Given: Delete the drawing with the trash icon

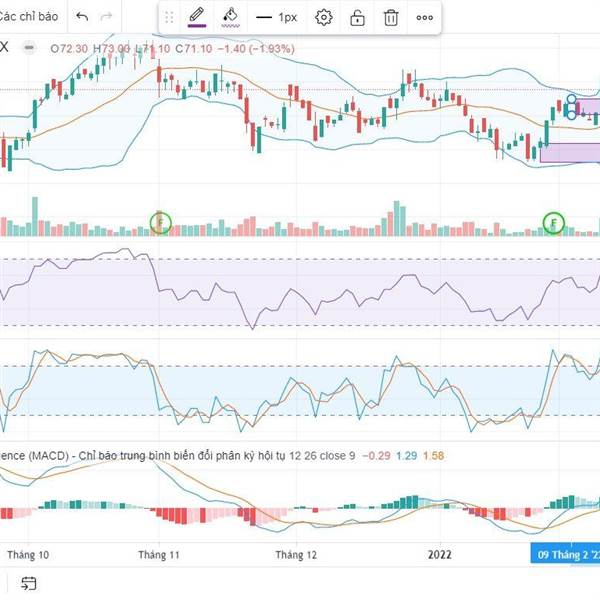Looking at the screenshot, I should tap(391, 17).
